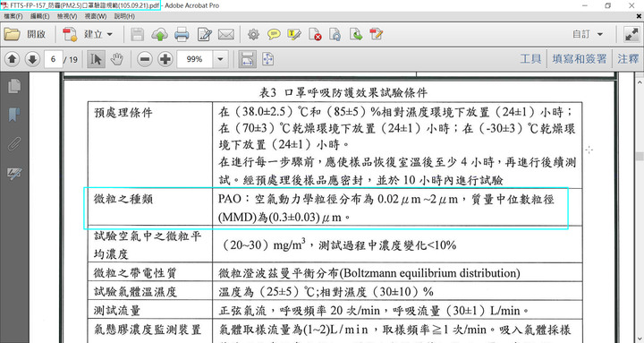Click the upload to cloud icon

pos(159,34)
